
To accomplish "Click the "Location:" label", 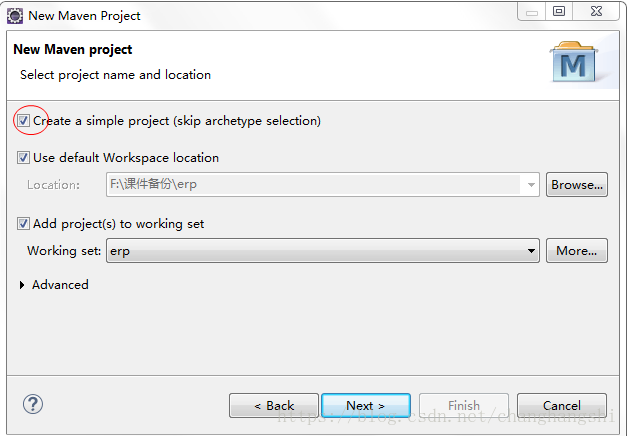I will (x=53, y=185).
